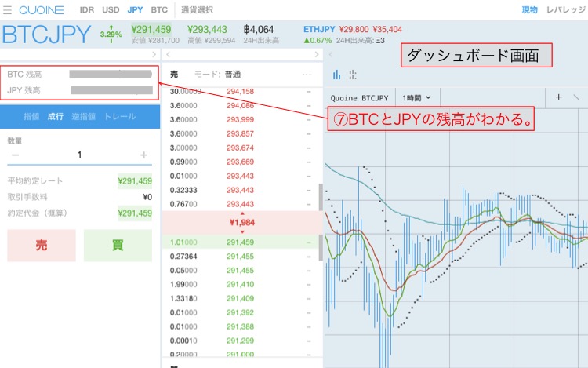Click the 数量 quantity input field
588x368 pixels.
click(x=79, y=155)
